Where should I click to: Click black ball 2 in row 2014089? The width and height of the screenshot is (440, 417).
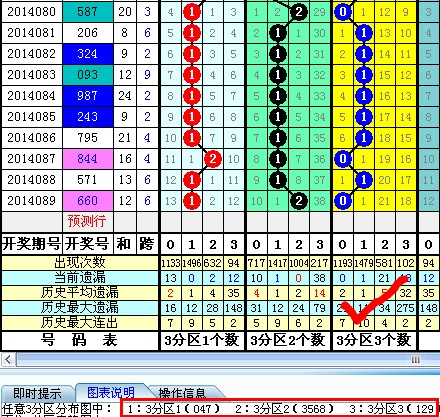pyautogui.click(x=299, y=201)
